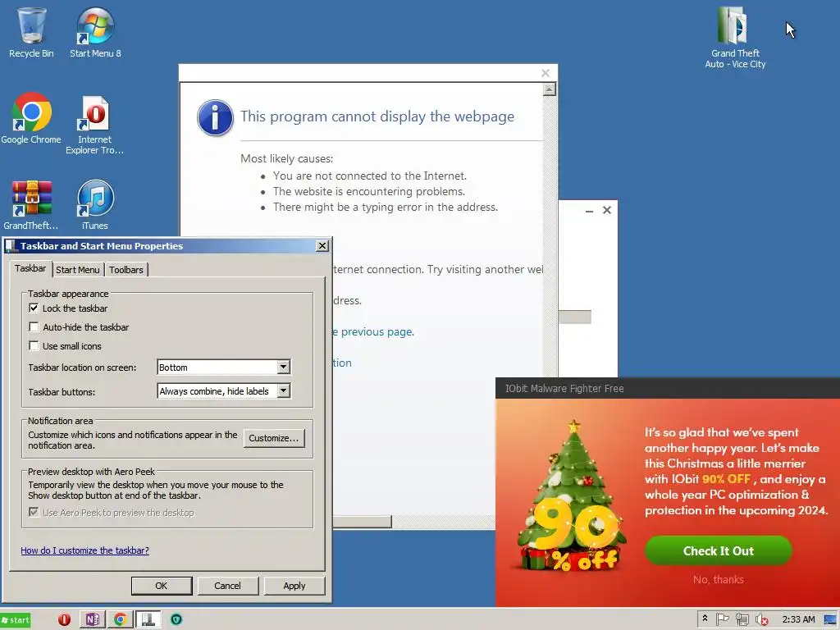Viewport: 840px width, 630px height.
Task: Minimize the background white window
Action: tap(589, 211)
